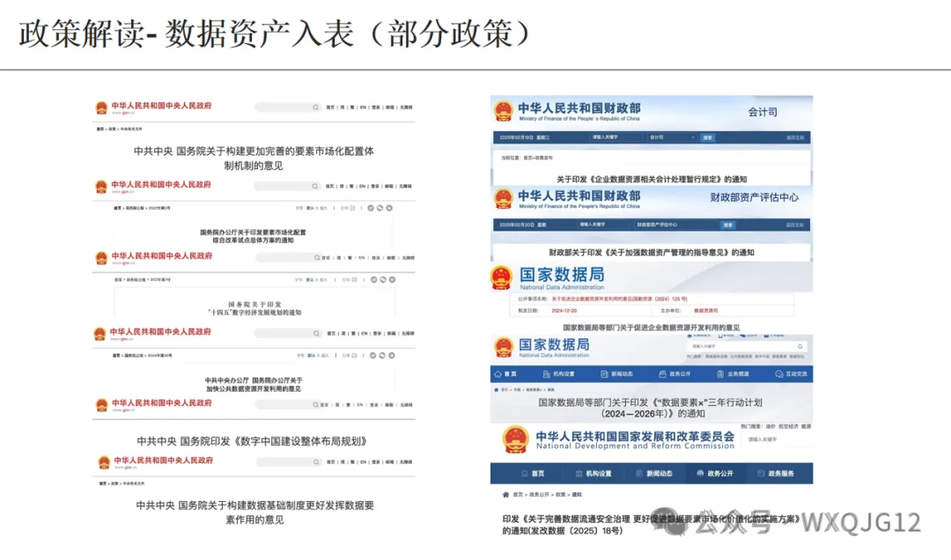
Task: Click Ministry of Finance emblem beside 会计司 header
Action: click(504, 111)
